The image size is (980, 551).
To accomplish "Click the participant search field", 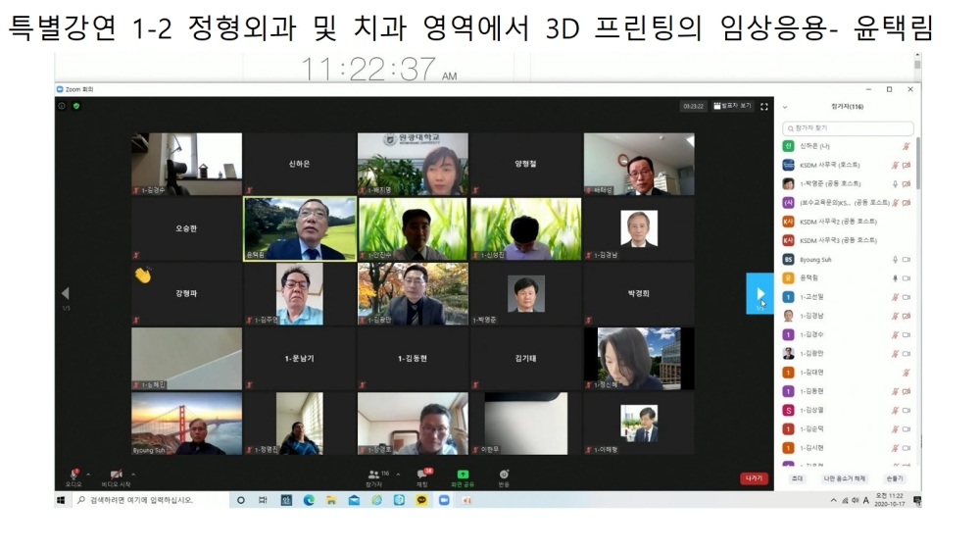I will point(849,128).
